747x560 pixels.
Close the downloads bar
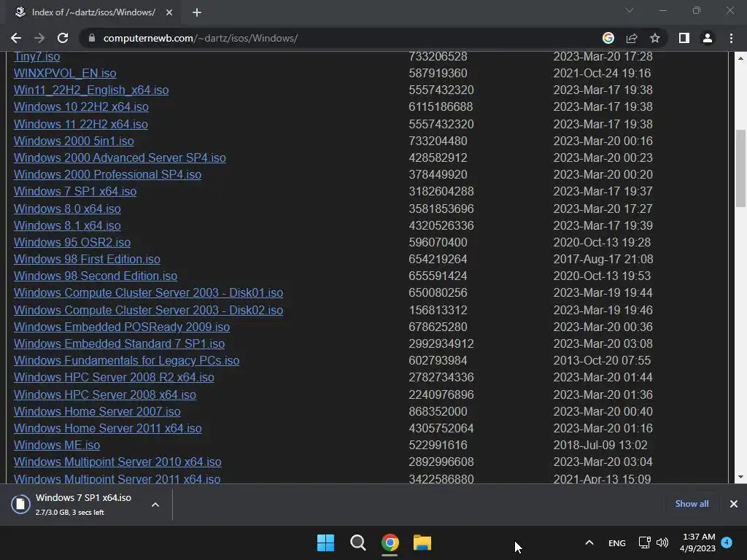[734, 504]
